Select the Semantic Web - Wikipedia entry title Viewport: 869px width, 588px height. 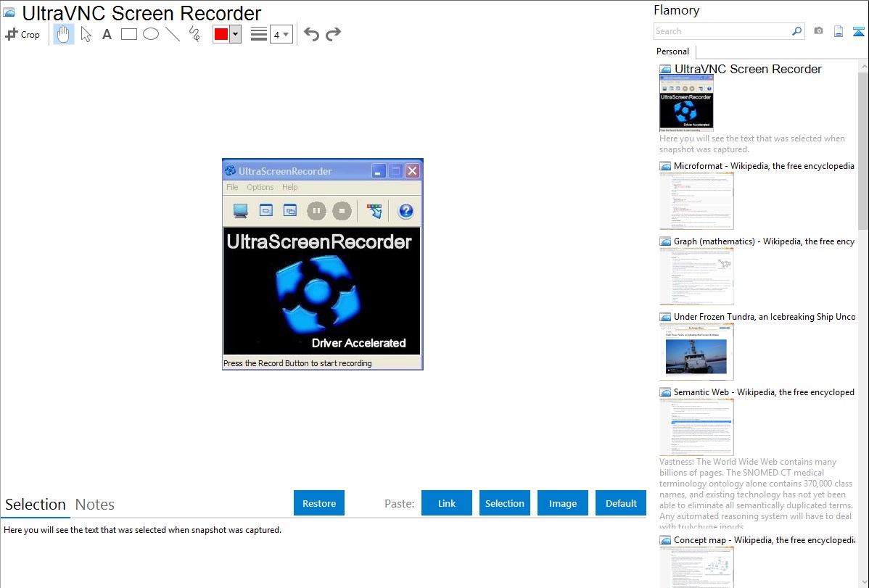[764, 392]
